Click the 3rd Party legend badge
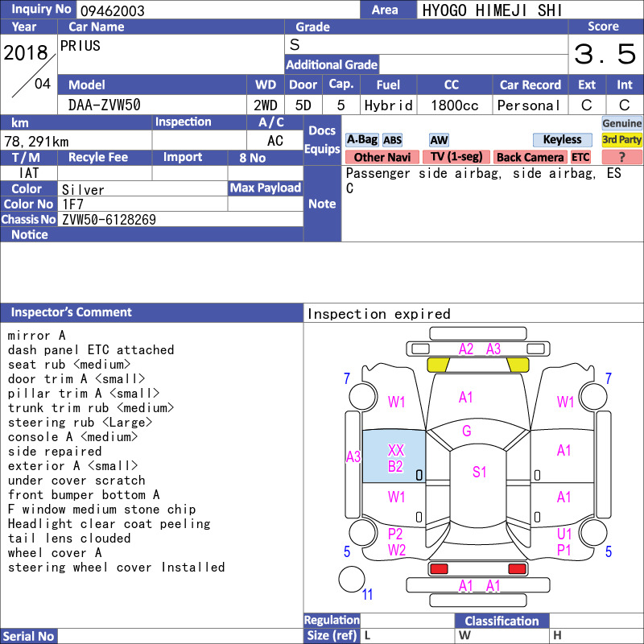644x644 pixels. [x=621, y=139]
